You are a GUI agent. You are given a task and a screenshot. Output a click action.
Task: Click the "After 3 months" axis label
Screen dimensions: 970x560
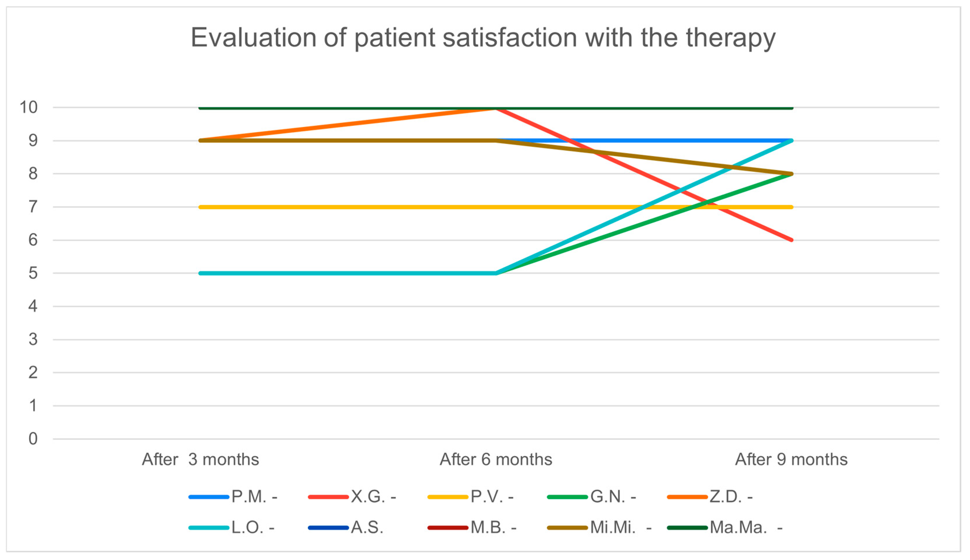pyautogui.click(x=200, y=460)
